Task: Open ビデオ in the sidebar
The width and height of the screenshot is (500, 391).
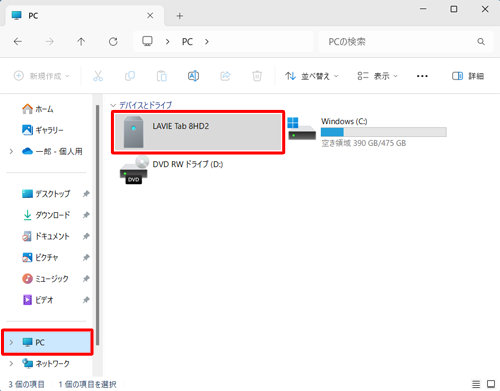Action: point(38,300)
